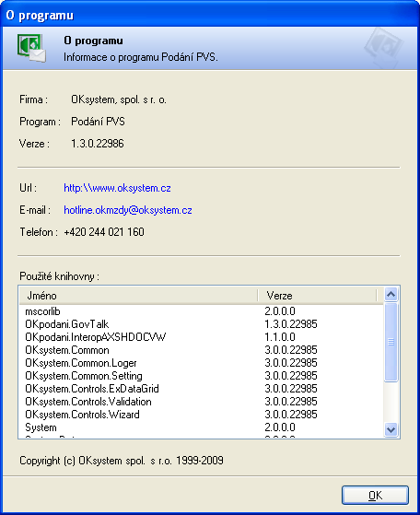The height and width of the screenshot is (515, 420).
Task: Click the scrollbar up arrow in library list
Action: [391, 294]
